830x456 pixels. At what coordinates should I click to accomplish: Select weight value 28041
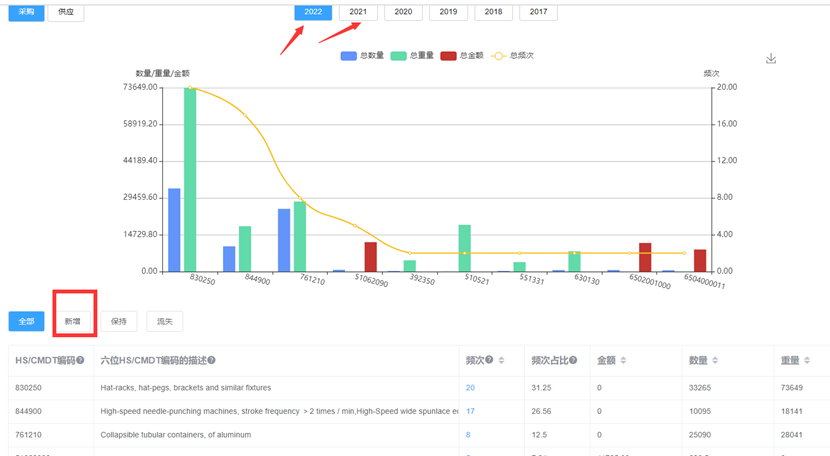(792, 435)
